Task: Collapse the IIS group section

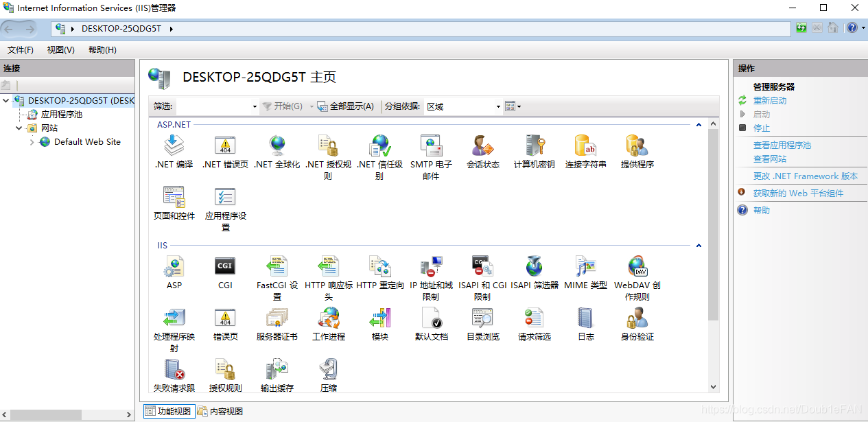Action: tap(699, 246)
